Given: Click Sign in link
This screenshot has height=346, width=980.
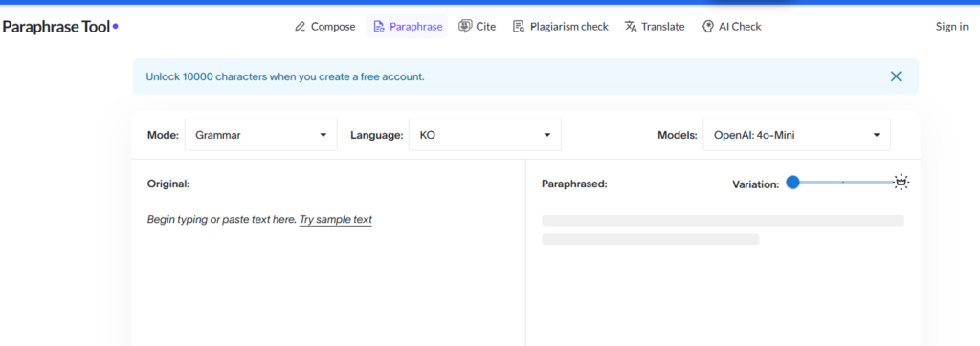Looking at the screenshot, I should (x=952, y=26).
